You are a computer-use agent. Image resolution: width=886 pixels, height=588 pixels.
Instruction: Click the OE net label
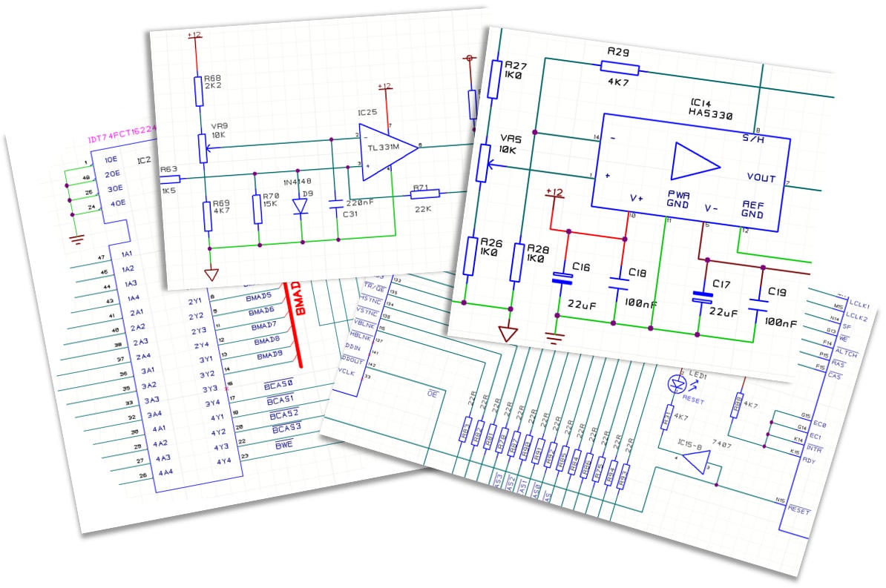pyautogui.click(x=432, y=394)
